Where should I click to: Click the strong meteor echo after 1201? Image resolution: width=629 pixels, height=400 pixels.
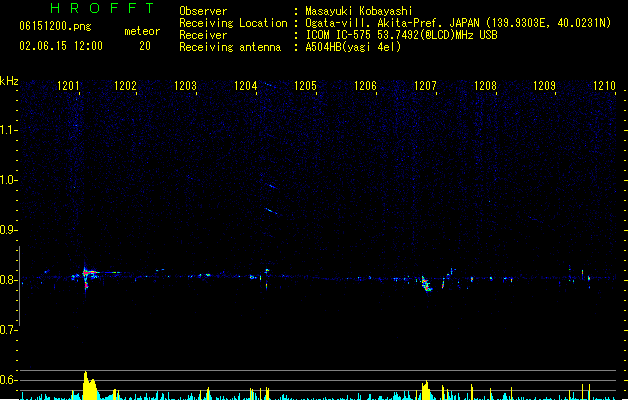(87, 276)
